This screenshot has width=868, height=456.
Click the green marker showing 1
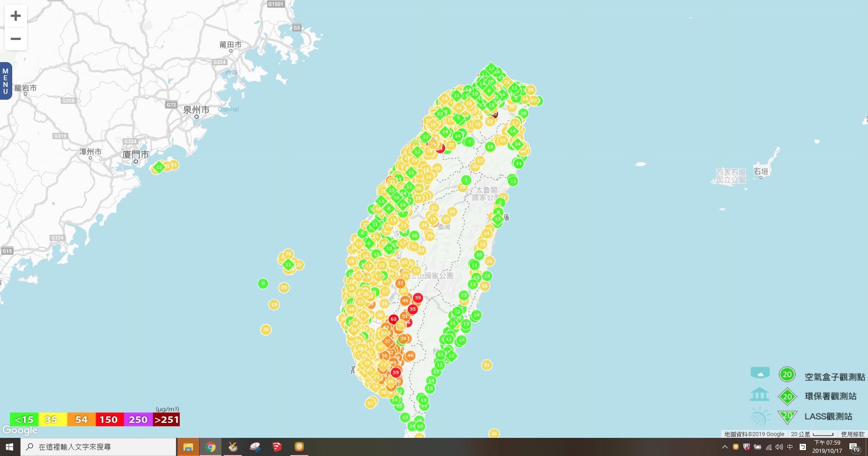pos(466,180)
